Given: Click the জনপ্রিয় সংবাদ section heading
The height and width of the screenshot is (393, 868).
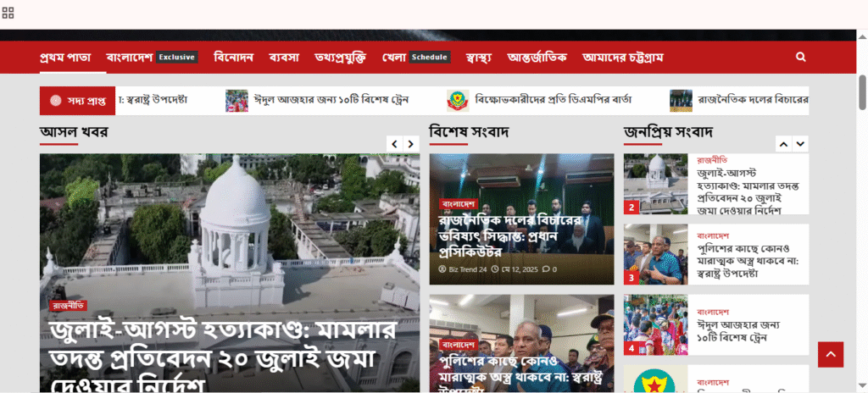Looking at the screenshot, I should tap(668, 132).
